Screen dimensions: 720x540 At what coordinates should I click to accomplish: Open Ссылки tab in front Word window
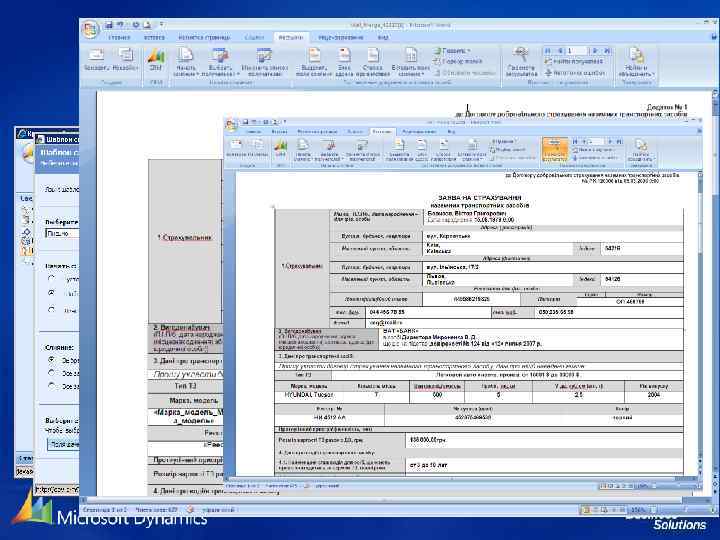355,132
